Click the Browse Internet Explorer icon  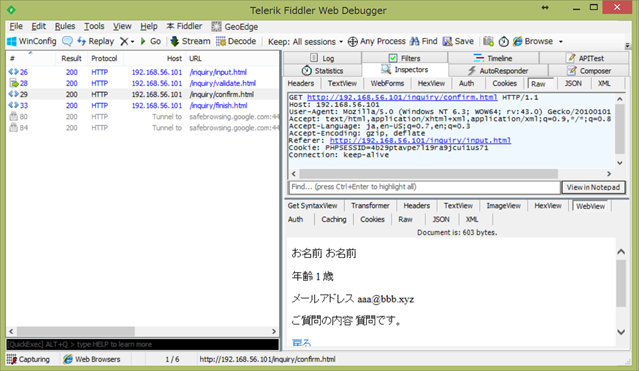(518, 41)
